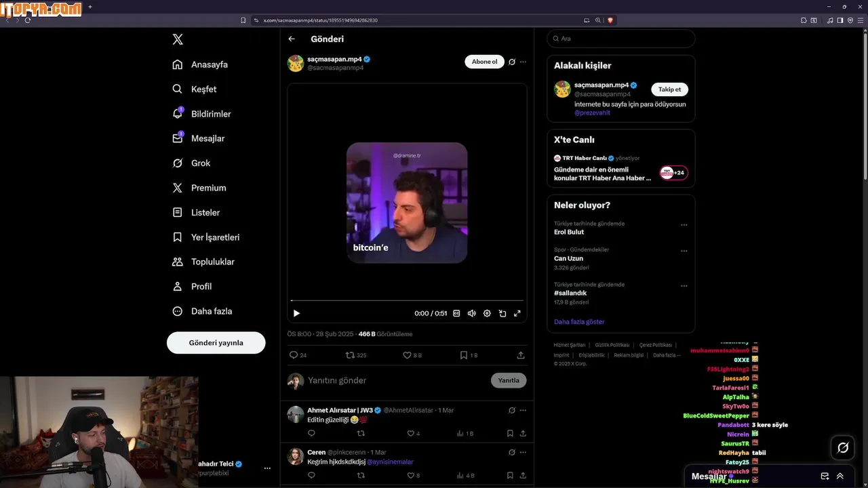Open video settings gear
This screenshot has height=488, width=868.
coord(487,313)
